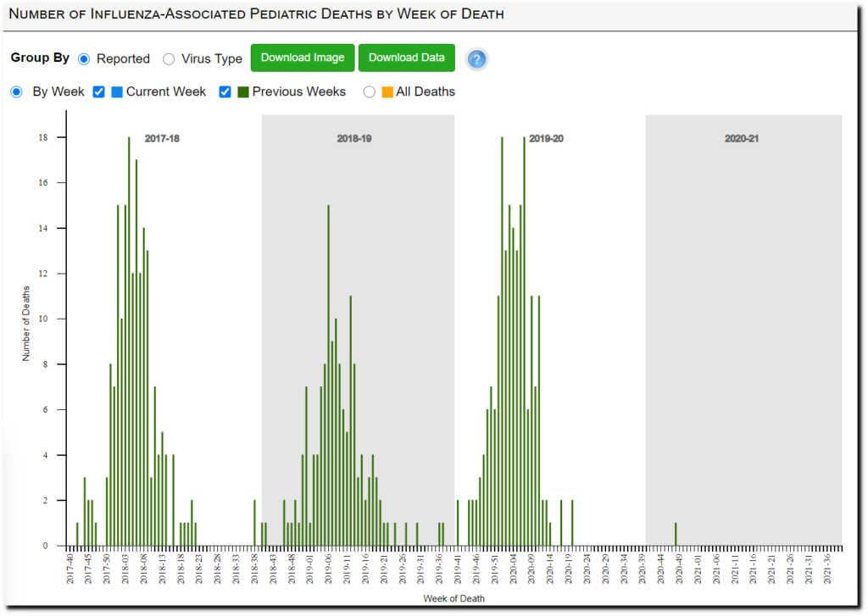This screenshot has height=616, width=868.
Task: Select the Reported radio button
Action: 84,59
